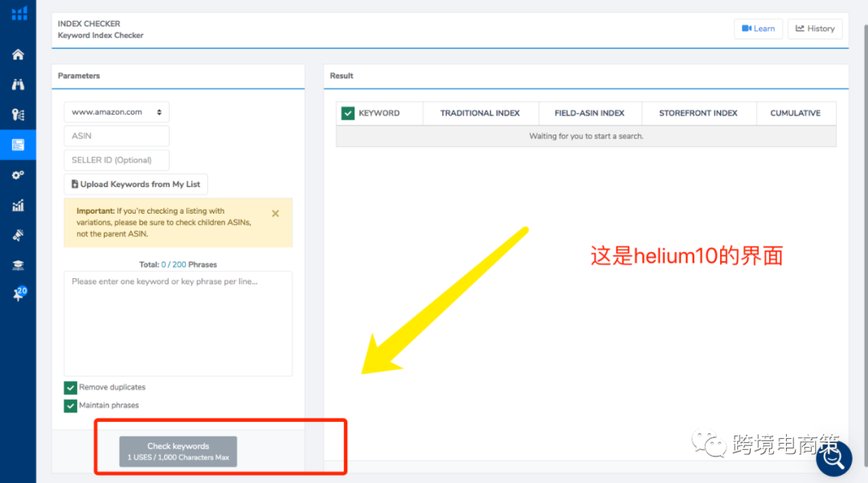
Task: Click the Check keywords button
Action: 178,452
